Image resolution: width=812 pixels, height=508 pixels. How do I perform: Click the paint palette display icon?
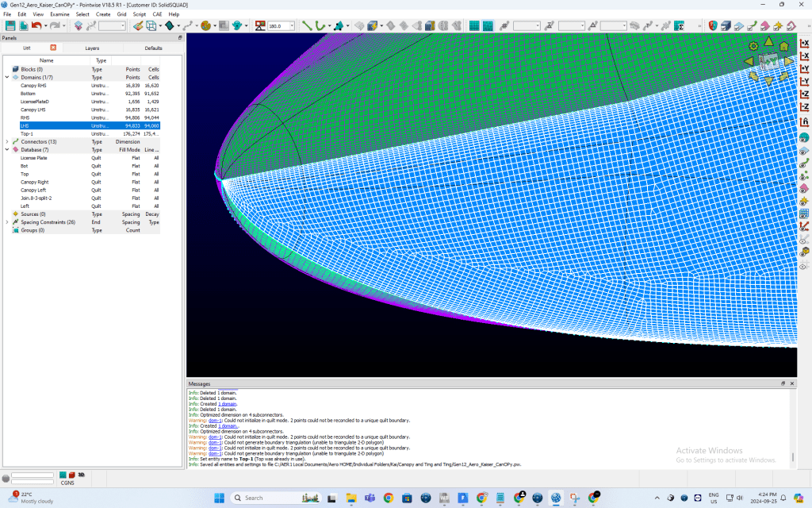click(205, 26)
